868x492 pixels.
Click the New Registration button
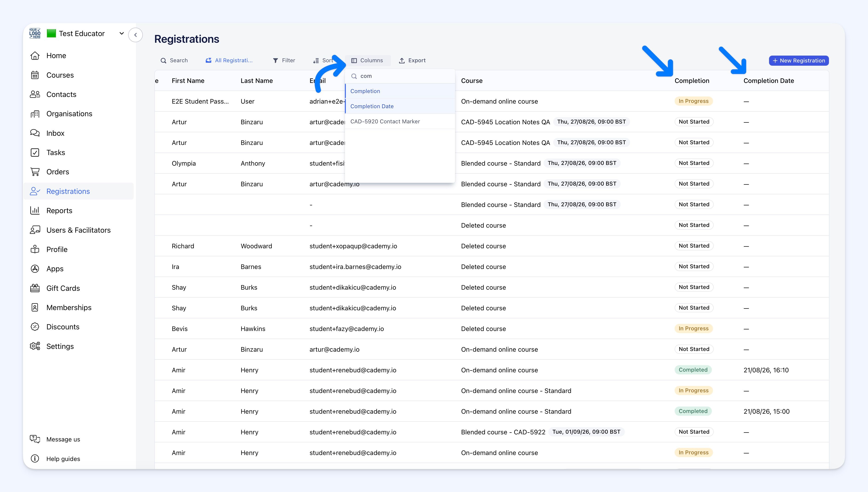pos(799,60)
